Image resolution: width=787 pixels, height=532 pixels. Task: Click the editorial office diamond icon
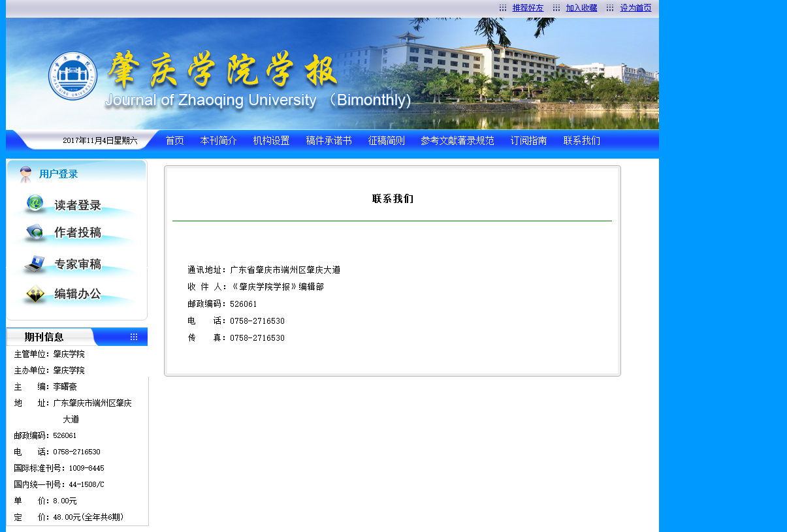[35, 294]
